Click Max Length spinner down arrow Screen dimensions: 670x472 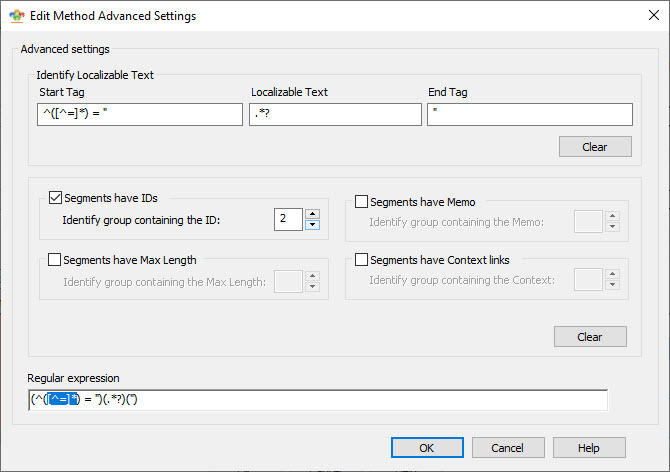(x=312, y=287)
